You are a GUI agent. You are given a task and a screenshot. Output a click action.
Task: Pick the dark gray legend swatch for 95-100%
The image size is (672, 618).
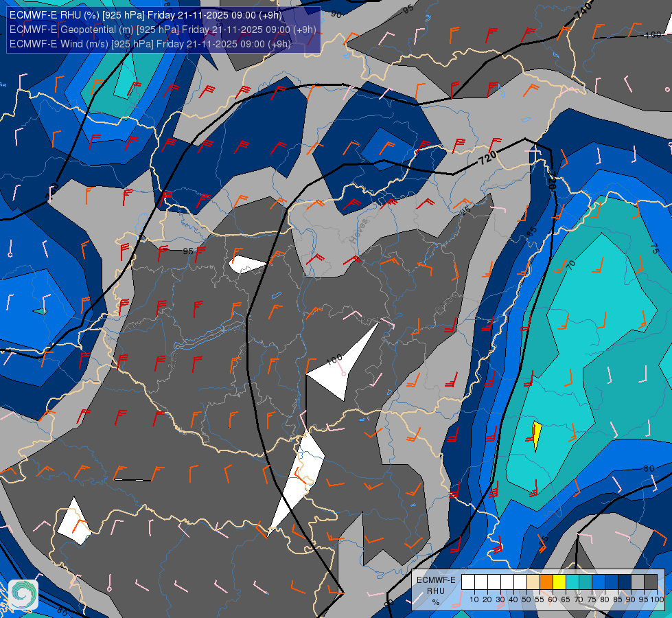point(651,582)
